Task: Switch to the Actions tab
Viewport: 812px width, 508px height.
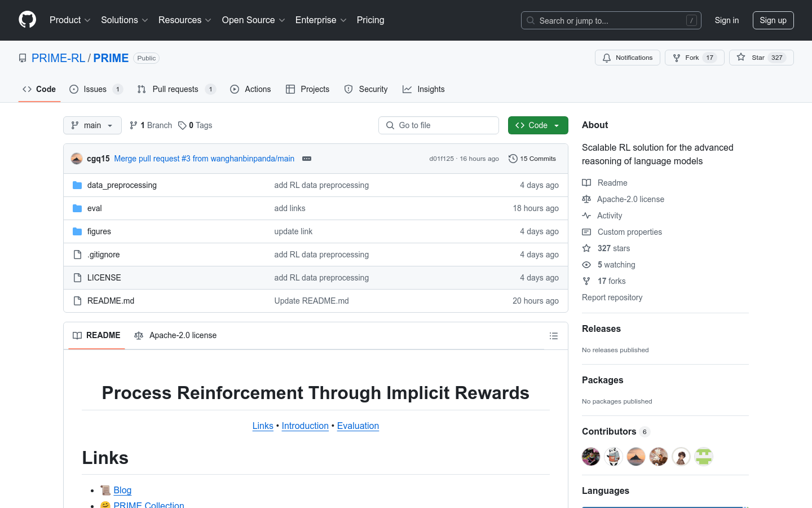Action: click(x=250, y=89)
